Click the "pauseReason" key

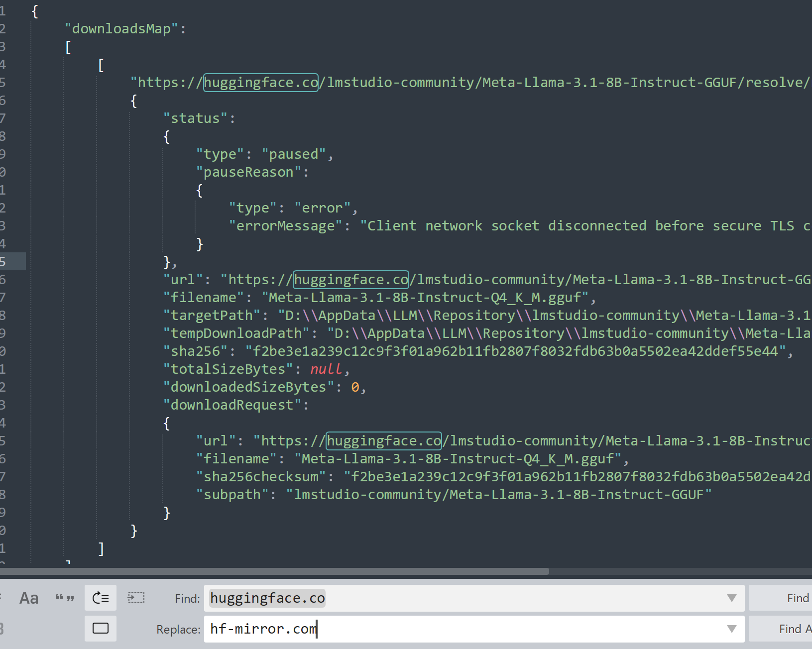point(249,172)
